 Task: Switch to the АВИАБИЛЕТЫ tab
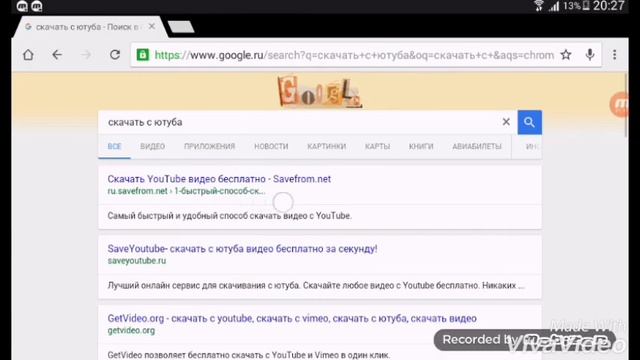pos(477,147)
